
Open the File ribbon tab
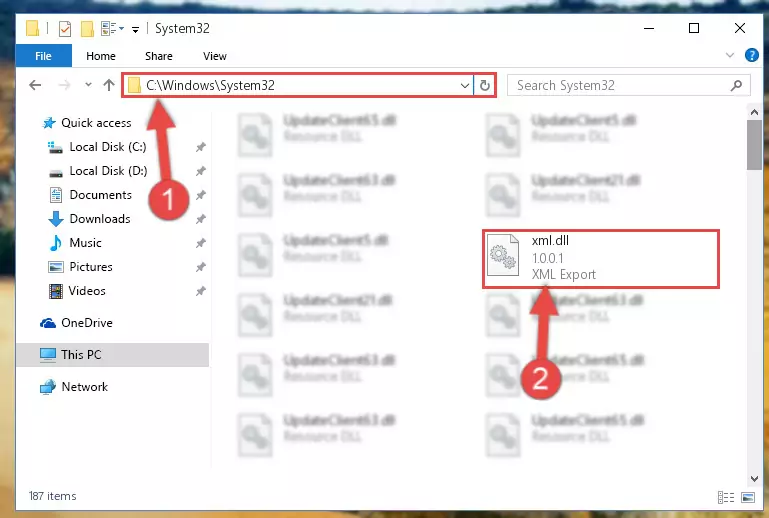43,56
